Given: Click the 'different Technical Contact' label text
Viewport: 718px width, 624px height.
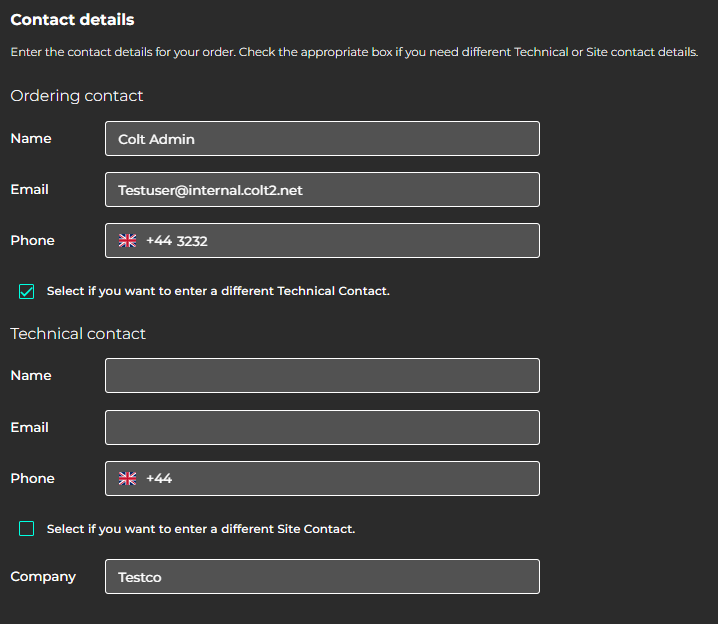Looking at the screenshot, I should tap(218, 291).
